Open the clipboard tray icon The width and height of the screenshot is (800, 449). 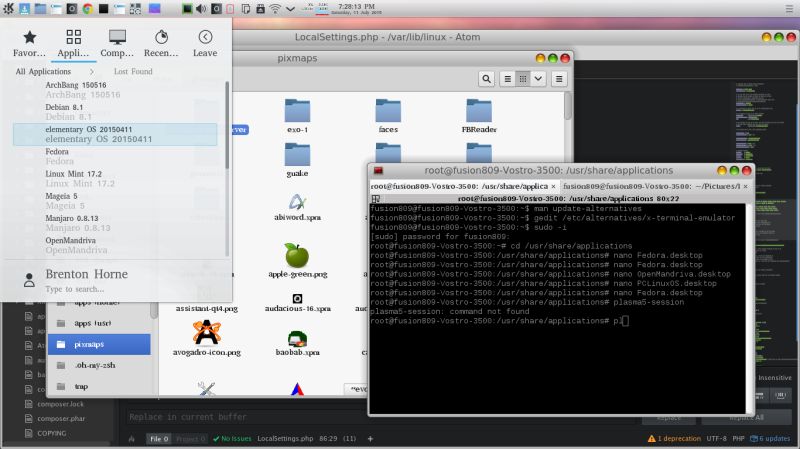click(x=245, y=9)
